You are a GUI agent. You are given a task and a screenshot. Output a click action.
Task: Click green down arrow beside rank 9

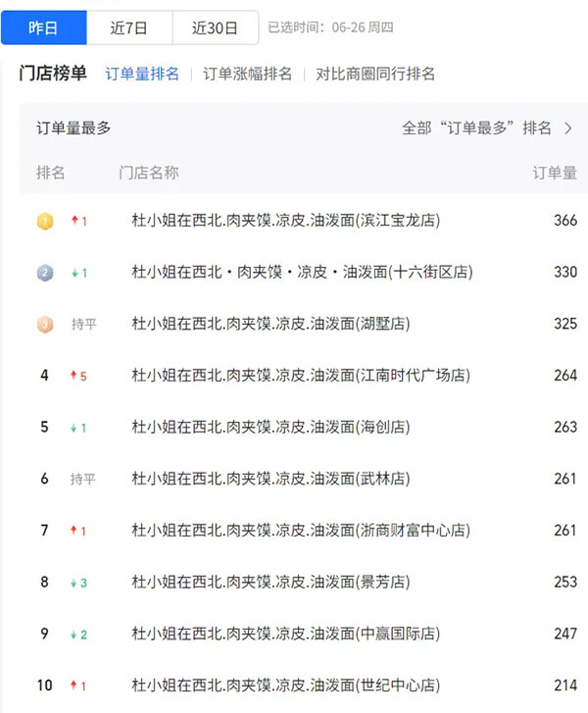point(74,635)
